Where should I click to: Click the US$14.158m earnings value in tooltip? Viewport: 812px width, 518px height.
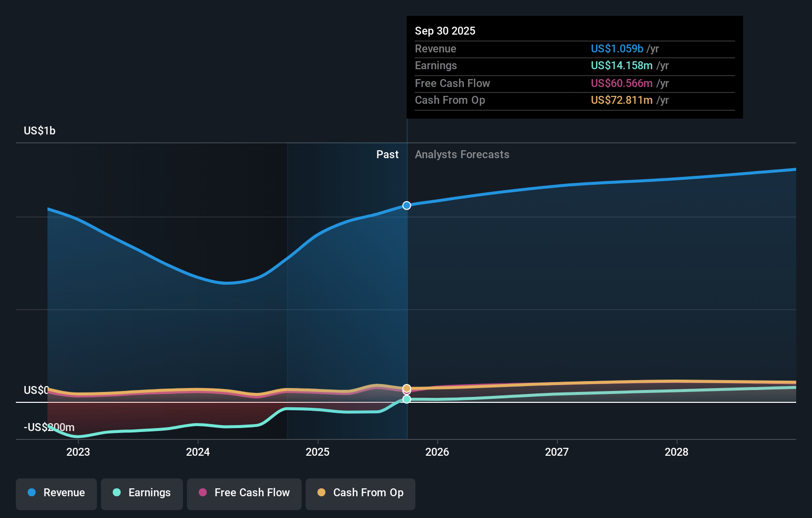point(622,66)
